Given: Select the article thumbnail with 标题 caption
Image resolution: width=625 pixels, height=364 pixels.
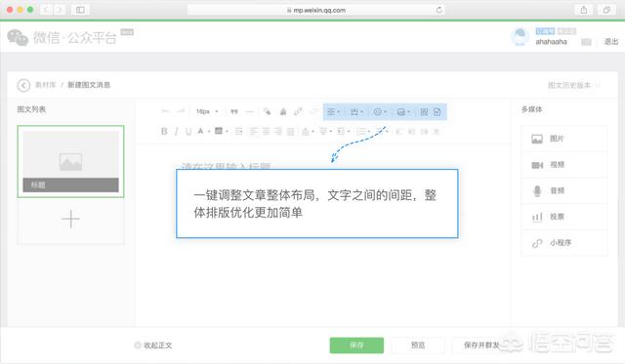Looking at the screenshot, I should (x=70, y=161).
